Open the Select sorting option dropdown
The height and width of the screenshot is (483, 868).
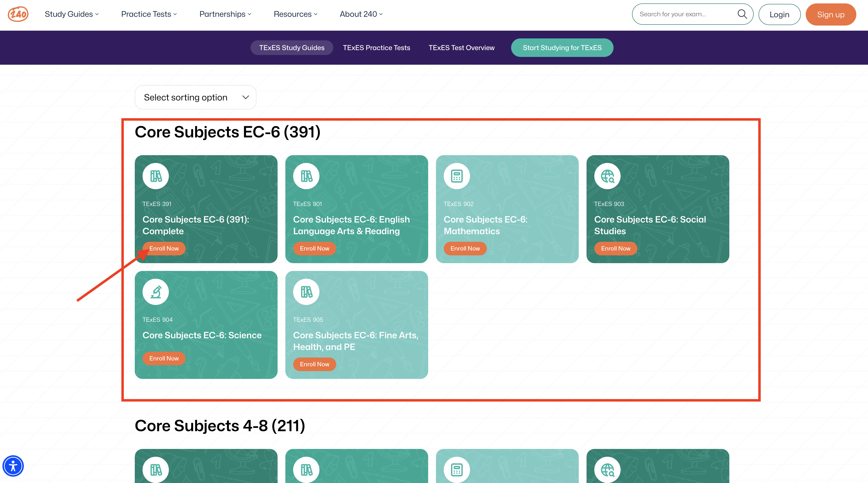(x=195, y=97)
